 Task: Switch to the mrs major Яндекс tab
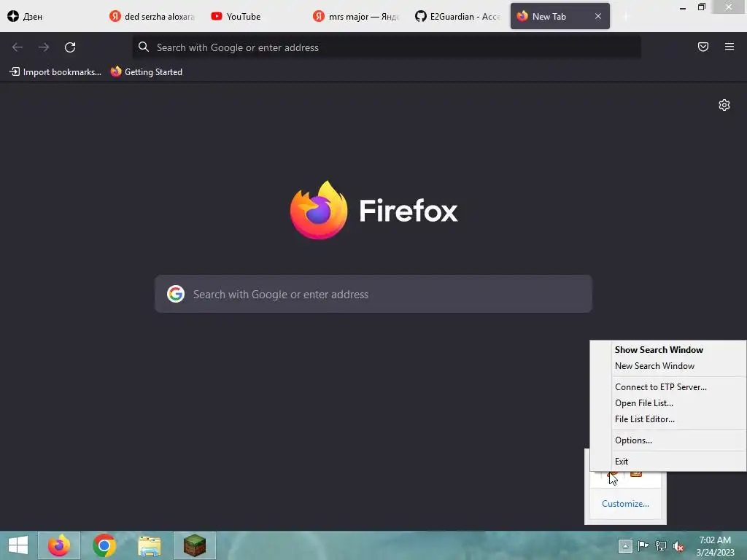point(355,16)
